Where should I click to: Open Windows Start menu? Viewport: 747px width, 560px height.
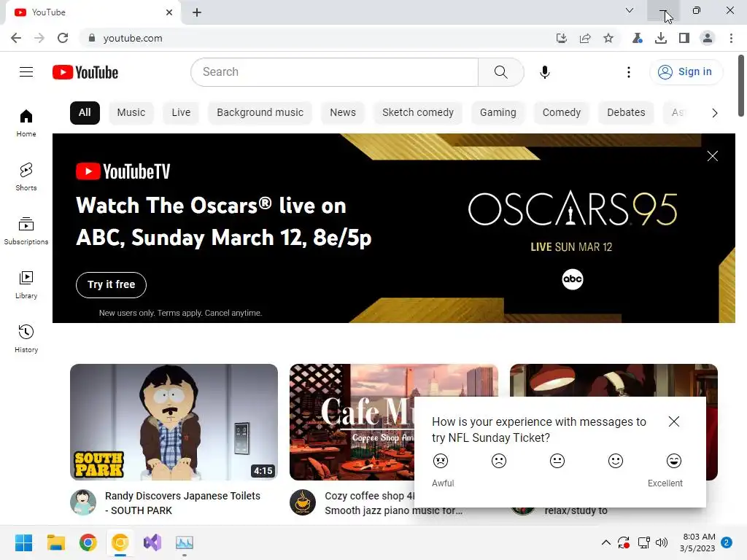pyautogui.click(x=23, y=542)
